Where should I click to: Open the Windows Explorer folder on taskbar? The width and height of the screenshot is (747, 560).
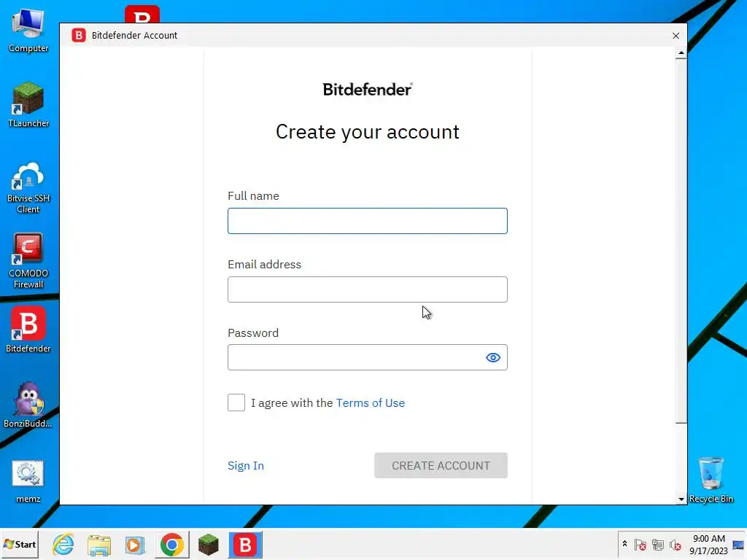(99, 544)
